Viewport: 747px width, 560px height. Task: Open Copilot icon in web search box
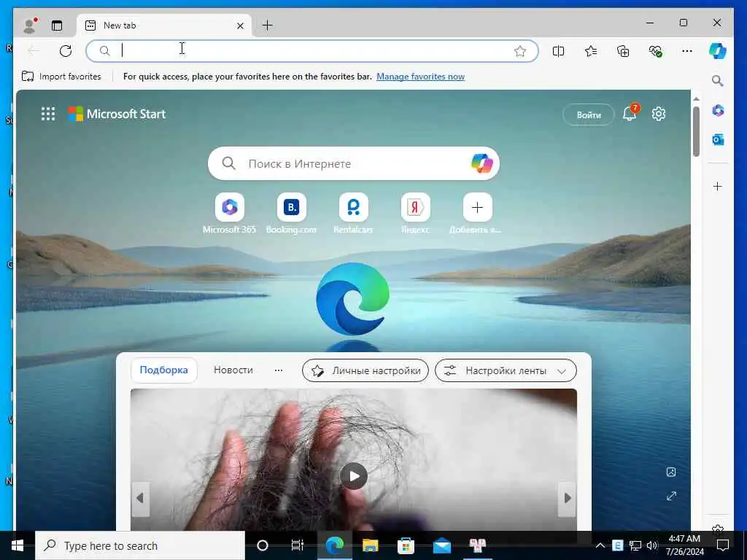tap(481, 163)
